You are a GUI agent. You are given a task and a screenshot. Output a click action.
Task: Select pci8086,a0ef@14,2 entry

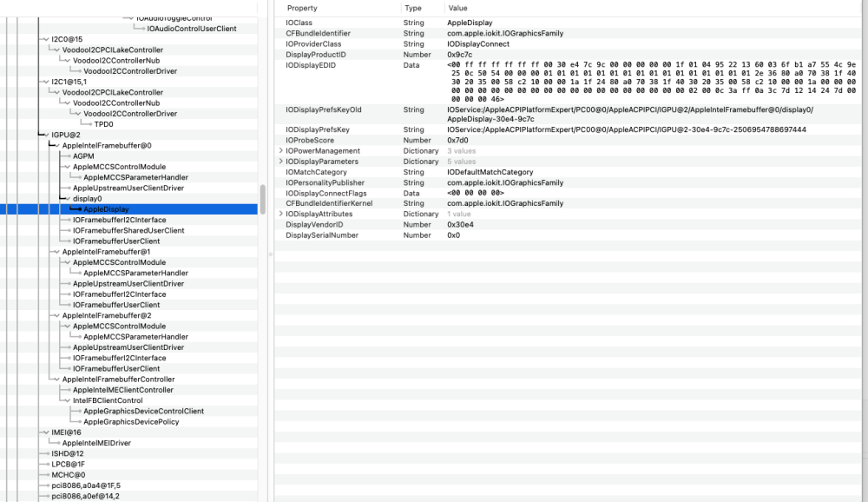click(85, 496)
